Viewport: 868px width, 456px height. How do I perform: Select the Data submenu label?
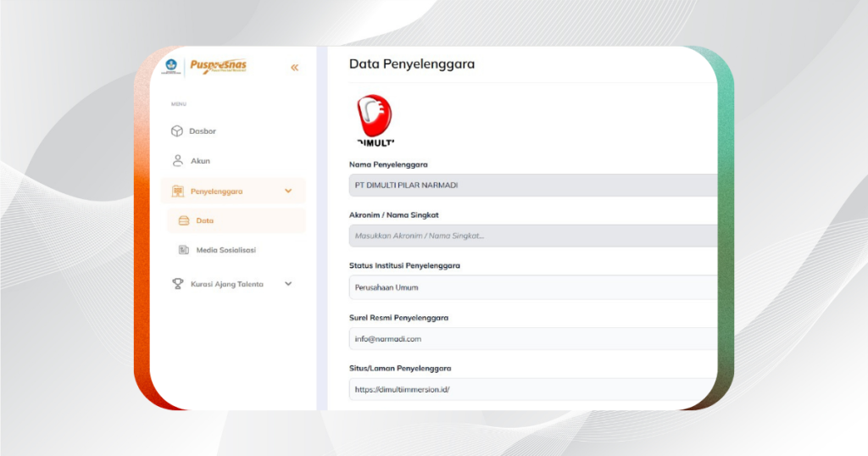(204, 221)
